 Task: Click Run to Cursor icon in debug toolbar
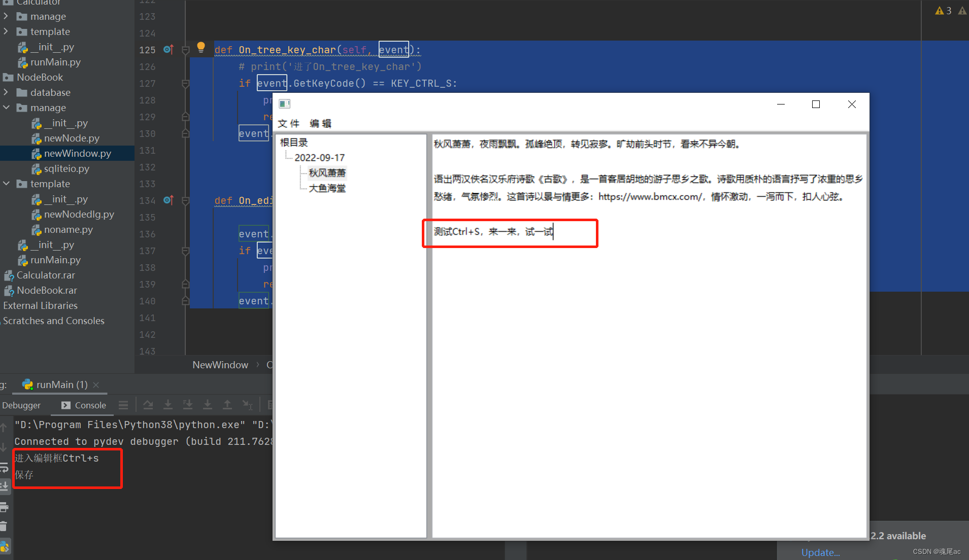coord(248,405)
